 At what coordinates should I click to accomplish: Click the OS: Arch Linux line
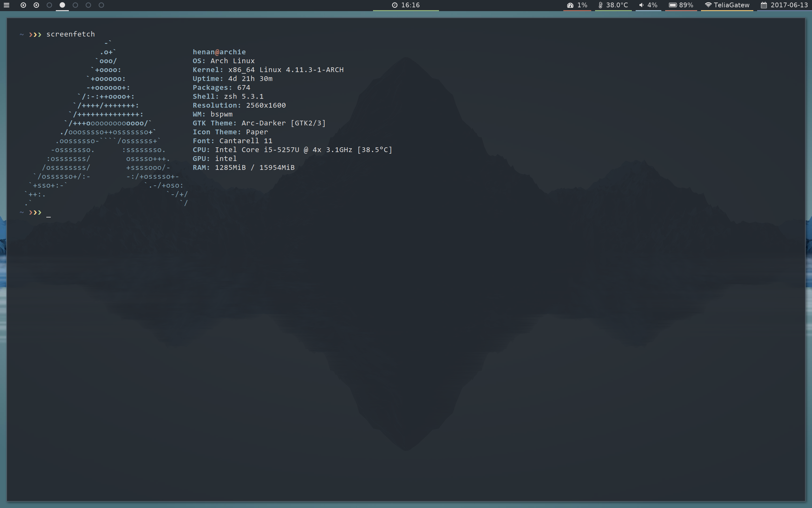224,61
